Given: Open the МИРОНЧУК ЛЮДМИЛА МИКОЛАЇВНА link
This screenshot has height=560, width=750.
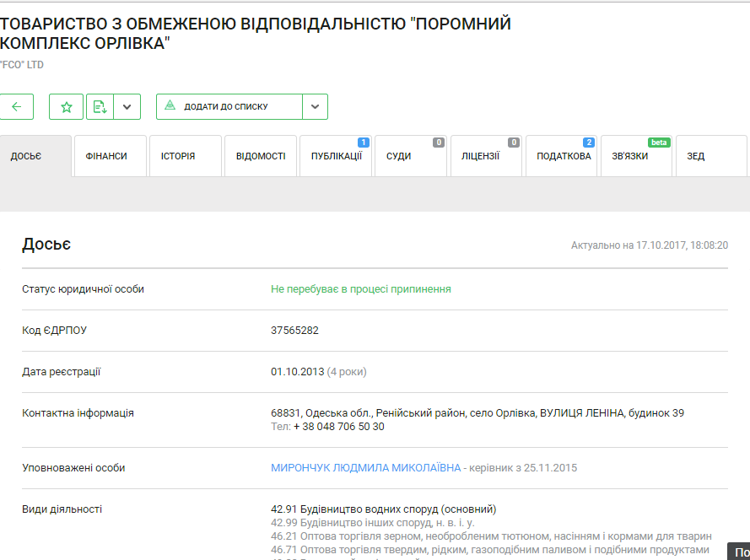Looking at the screenshot, I should (x=366, y=468).
